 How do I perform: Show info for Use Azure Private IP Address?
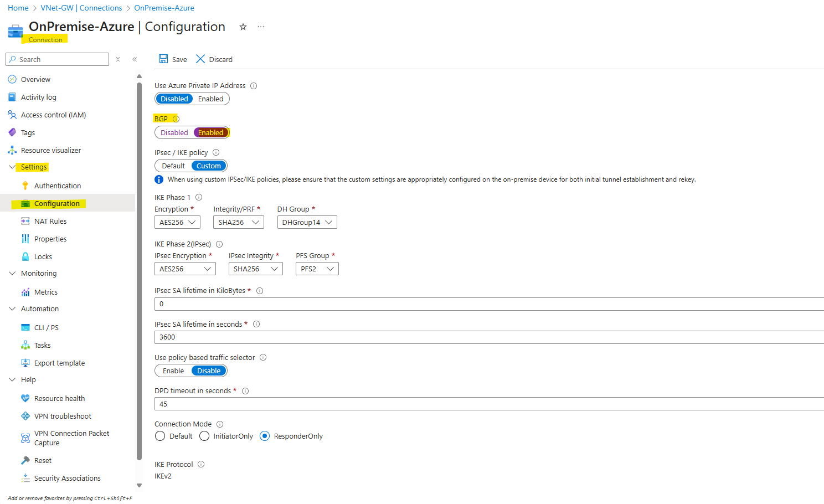tap(254, 86)
